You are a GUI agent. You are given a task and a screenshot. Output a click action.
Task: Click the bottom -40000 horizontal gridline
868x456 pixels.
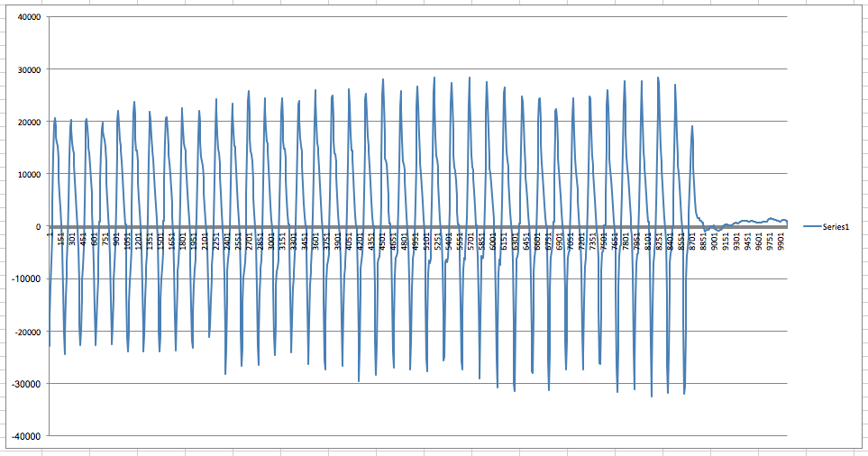point(415,435)
